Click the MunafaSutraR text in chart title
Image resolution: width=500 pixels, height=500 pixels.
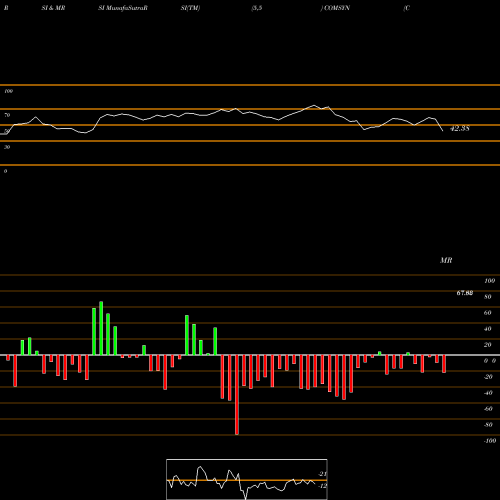pos(126,8)
